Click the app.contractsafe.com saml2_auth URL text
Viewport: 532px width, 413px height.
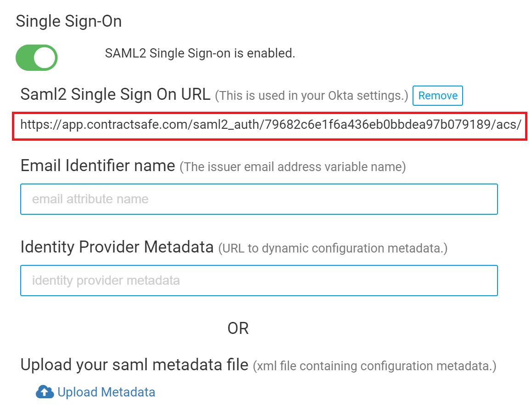click(271, 125)
